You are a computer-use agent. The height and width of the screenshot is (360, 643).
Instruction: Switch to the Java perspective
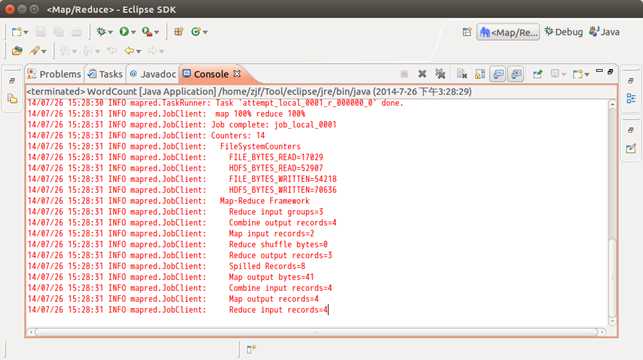[604, 32]
